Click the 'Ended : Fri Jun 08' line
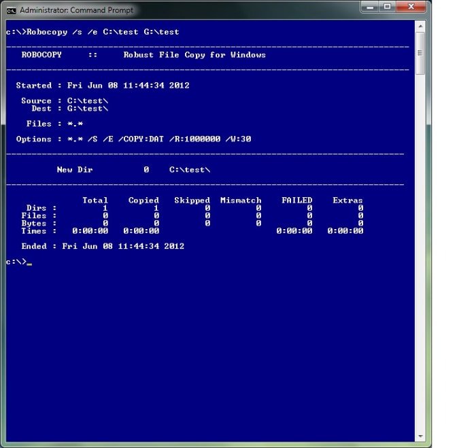Screen dimensions: 476x448 tap(103, 246)
